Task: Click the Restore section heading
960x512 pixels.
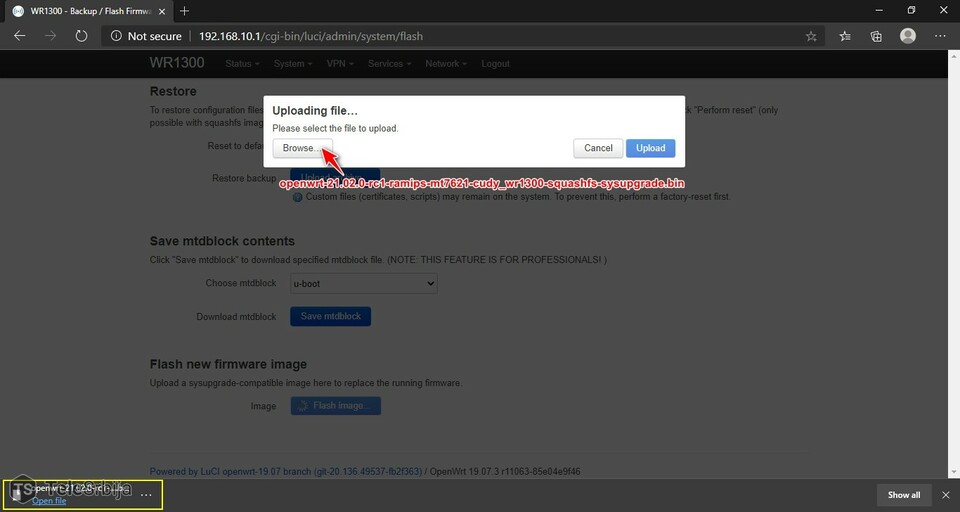Action: coord(173,91)
